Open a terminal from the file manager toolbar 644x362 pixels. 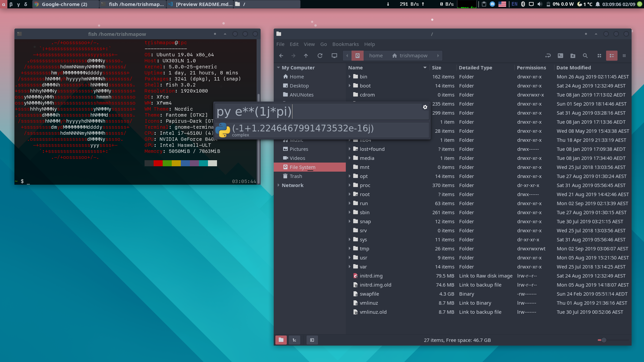[x=560, y=56]
